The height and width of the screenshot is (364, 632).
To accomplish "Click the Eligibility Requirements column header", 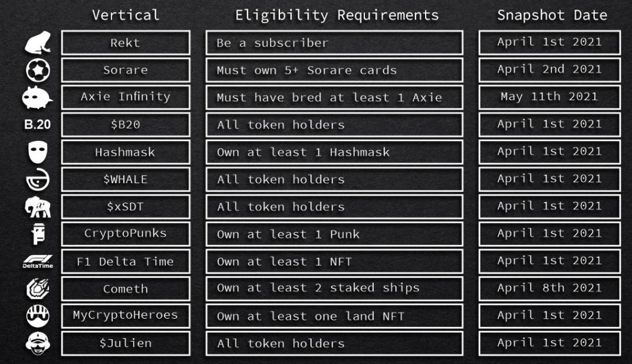I will pyautogui.click(x=337, y=15).
